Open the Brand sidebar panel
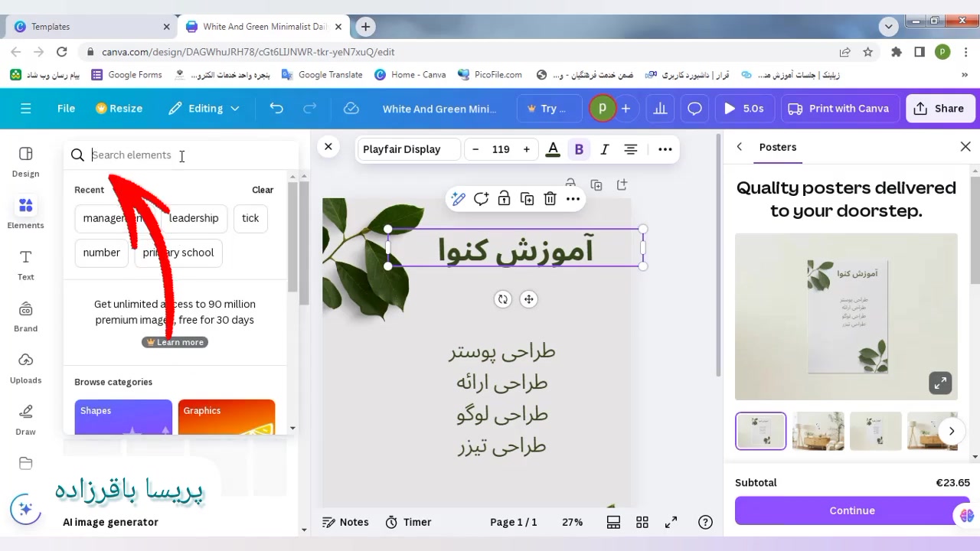 tap(25, 316)
